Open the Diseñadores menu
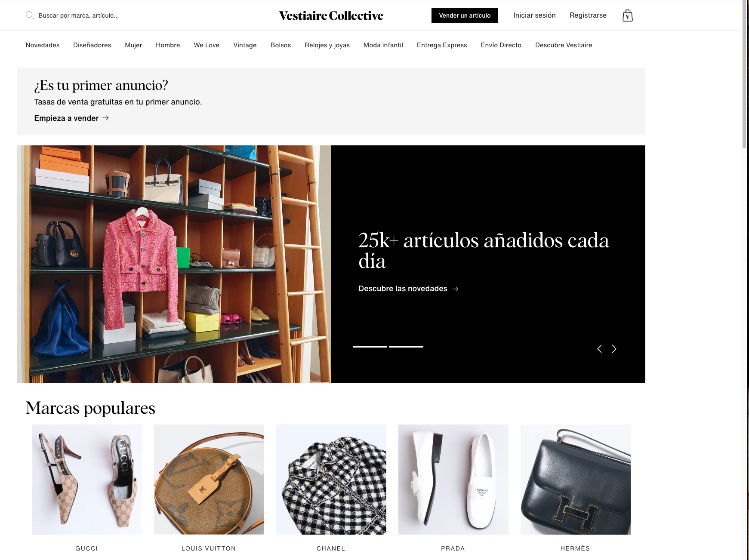This screenshot has height=560, width=749. click(x=92, y=45)
